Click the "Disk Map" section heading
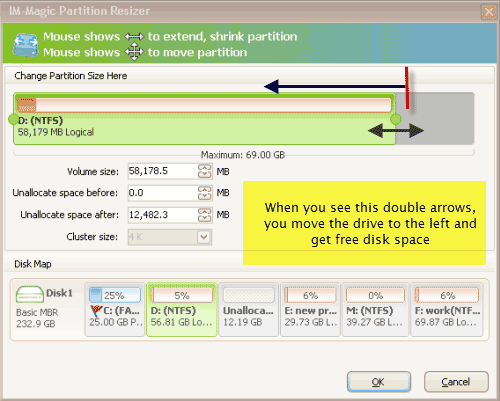The width and height of the screenshot is (500, 401). 33,264
